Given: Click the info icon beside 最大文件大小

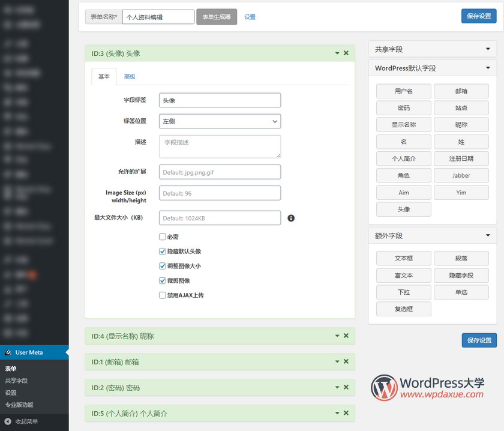Looking at the screenshot, I should [x=291, y=218].
